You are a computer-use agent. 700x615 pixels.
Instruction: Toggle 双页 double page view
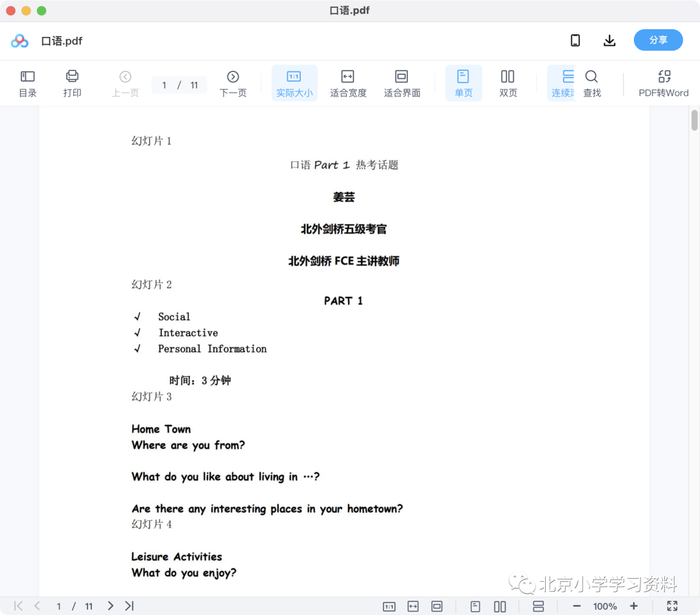[x=507, y=84]
